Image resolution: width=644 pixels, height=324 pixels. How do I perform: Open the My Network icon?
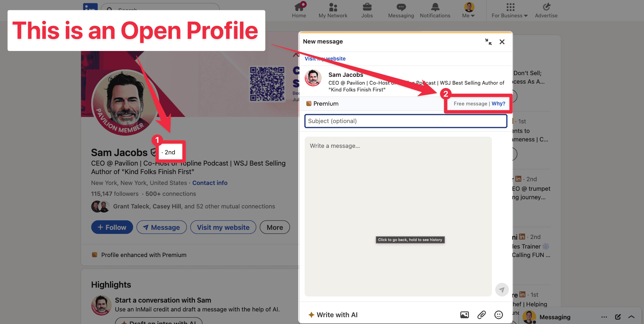pos(333,7)
